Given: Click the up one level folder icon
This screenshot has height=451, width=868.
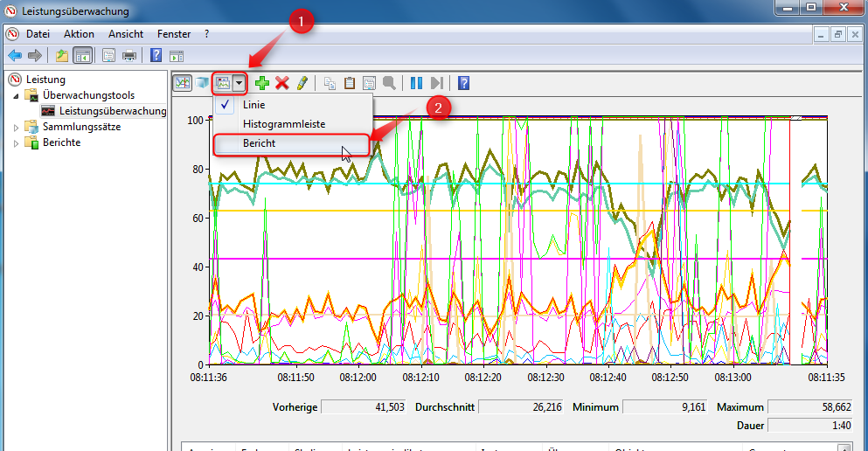Looking at the screenshot, I should (x=61, y=55).
